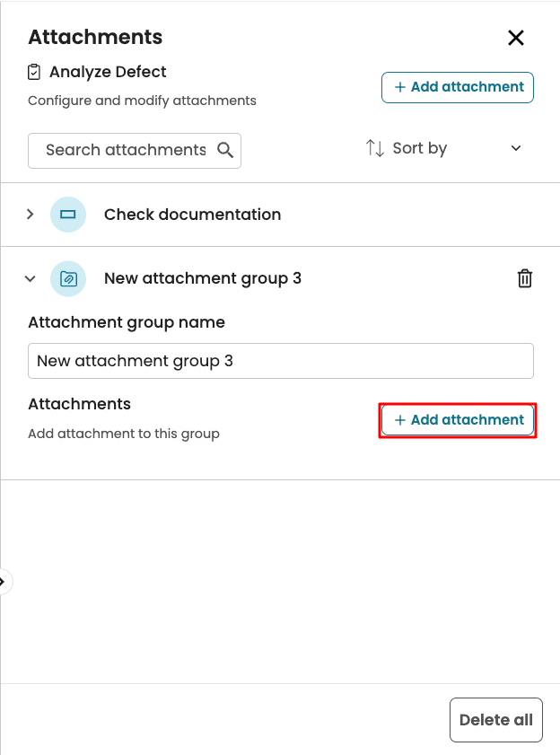
Task: Expand the Check documentation row chevron
Action: 30,215
